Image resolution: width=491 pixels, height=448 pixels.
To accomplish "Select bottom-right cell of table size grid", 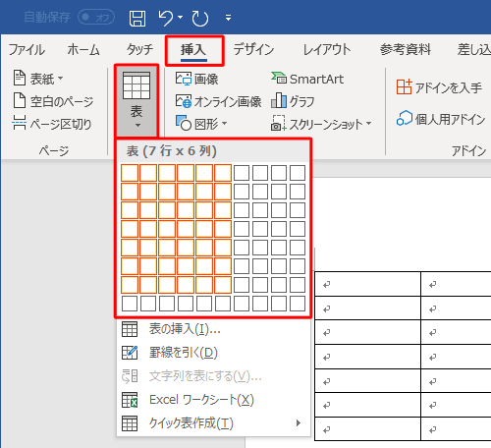I will [x=298, y=304].
